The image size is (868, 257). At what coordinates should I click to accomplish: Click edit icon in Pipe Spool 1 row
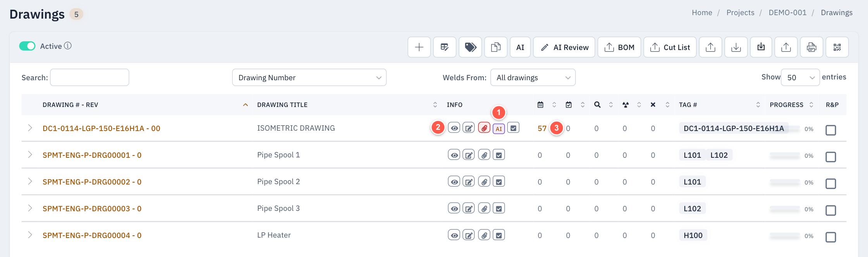(469, 155)
